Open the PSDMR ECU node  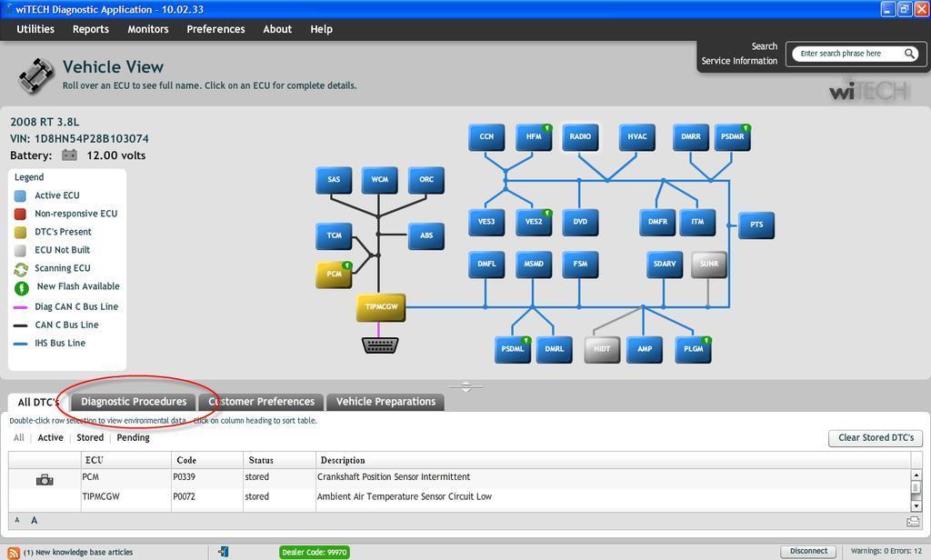732,137
